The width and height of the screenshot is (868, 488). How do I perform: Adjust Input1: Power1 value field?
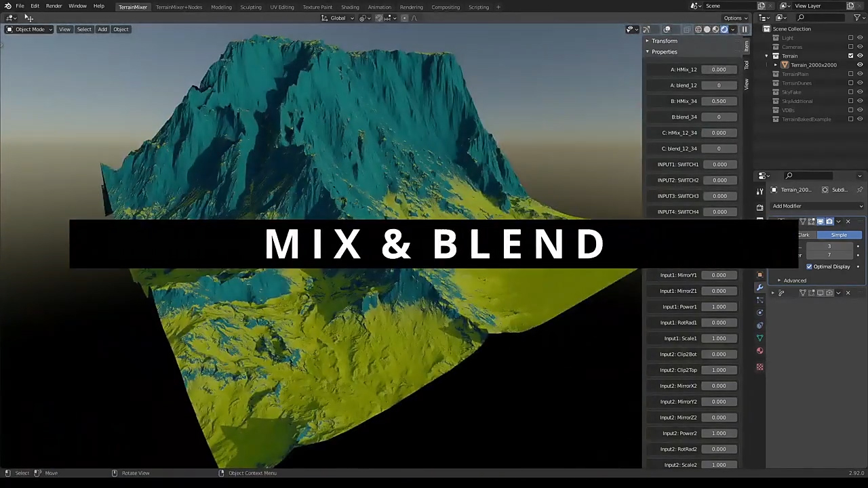tap(719, 306)
